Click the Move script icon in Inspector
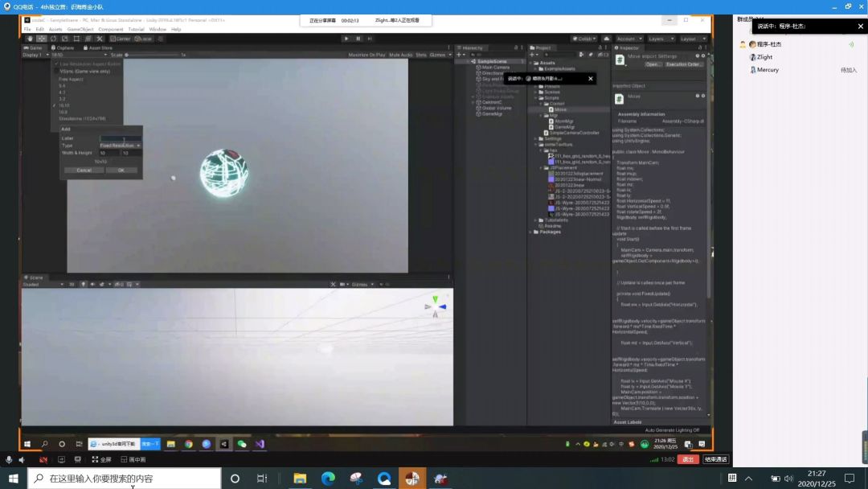Viewport: 868px width, 489px height. 619,60
